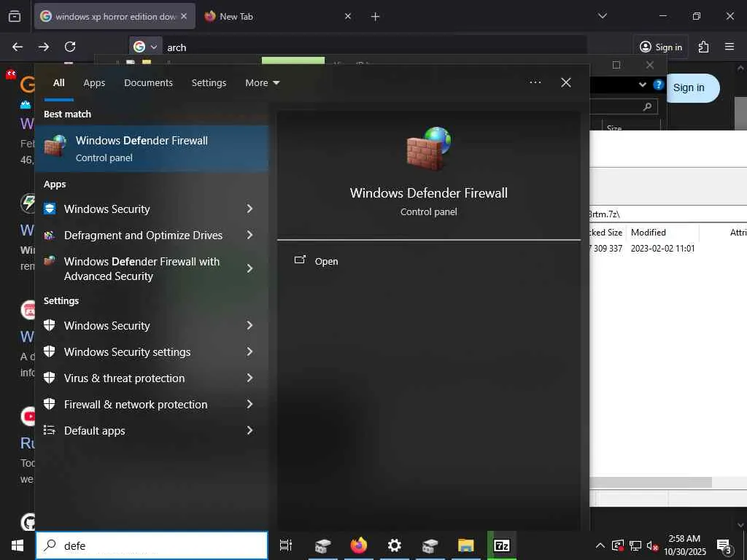The height and width of the screenshot is (560, 747).
Task: Open File Explorer from the taskbar
Action: (465, 545)
